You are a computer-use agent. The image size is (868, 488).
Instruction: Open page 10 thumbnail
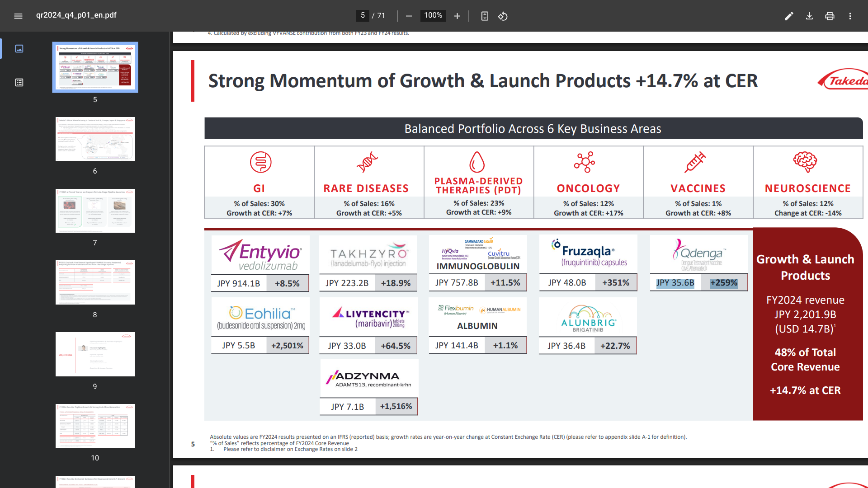(x=95, y=426)
